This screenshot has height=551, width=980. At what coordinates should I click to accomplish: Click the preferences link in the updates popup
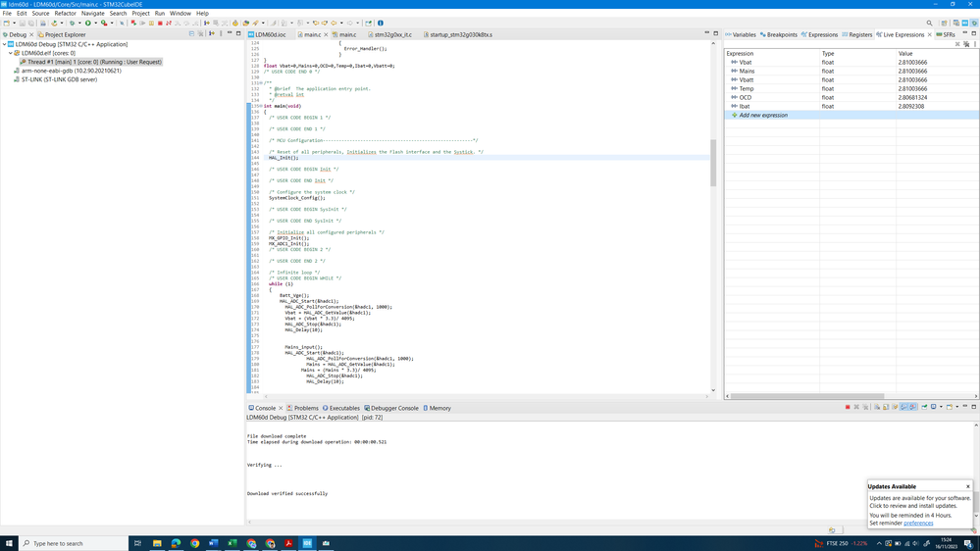tap(918, 523)
